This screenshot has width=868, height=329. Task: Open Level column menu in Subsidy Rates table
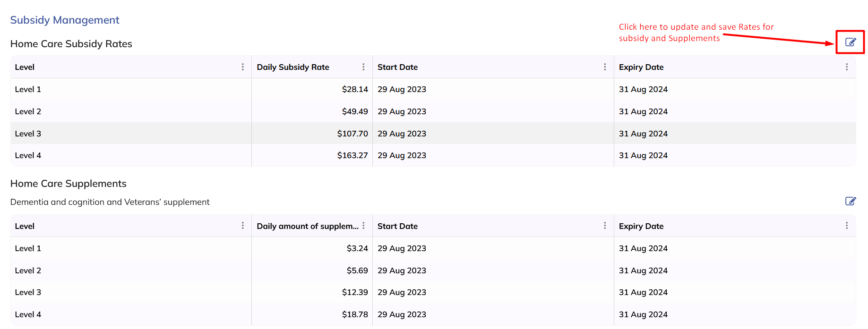(243, 67)
